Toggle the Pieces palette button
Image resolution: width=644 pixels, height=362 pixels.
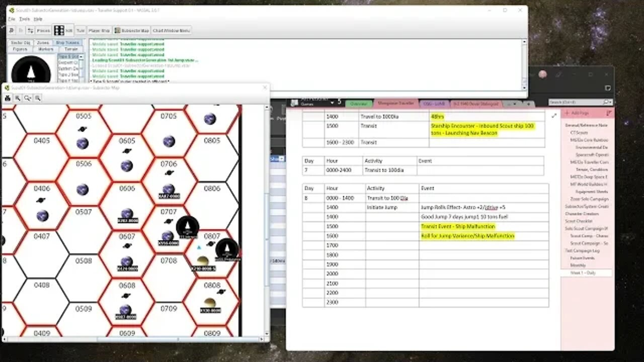pos(43,31)
